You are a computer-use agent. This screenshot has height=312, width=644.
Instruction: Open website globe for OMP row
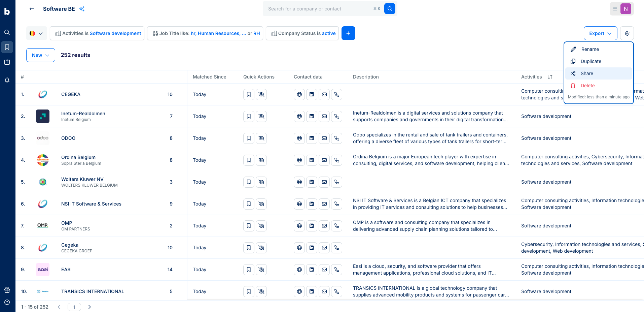299,226
